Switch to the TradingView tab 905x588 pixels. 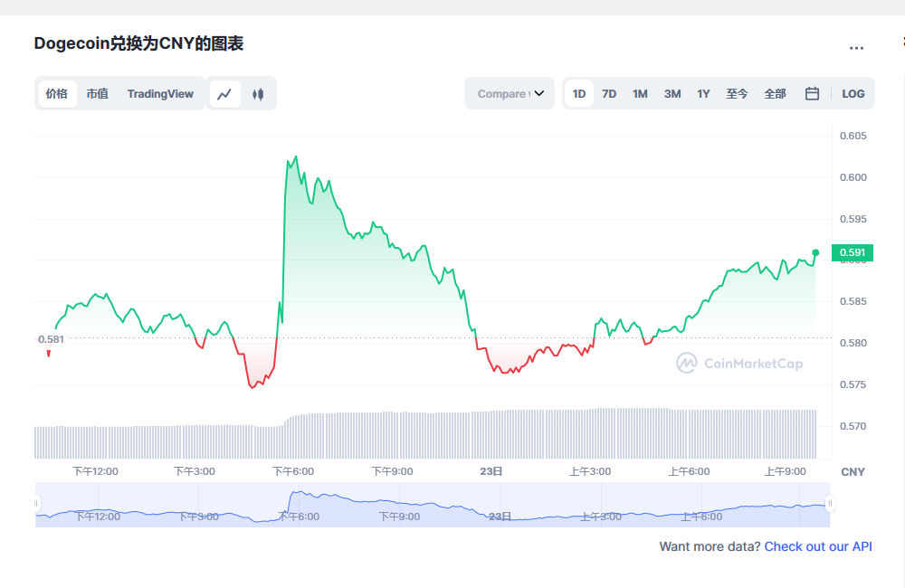[x=160, y=93]
